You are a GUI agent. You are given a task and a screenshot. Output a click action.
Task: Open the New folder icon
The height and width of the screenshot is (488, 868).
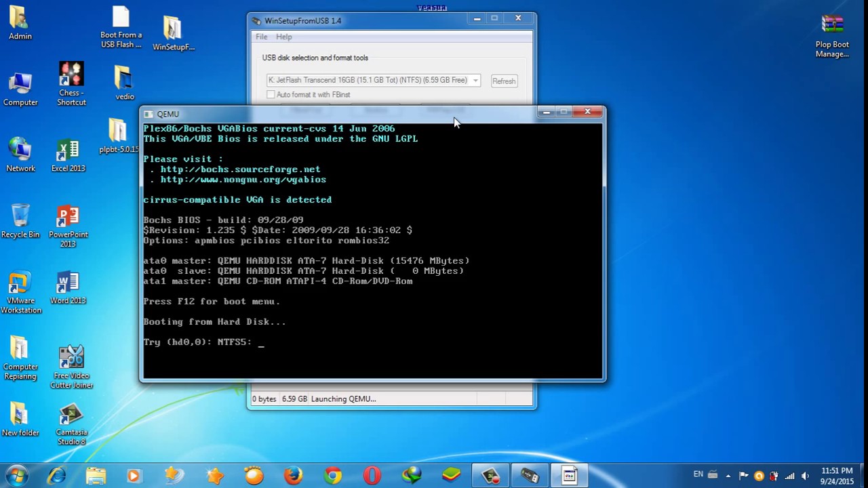[20, 420]
